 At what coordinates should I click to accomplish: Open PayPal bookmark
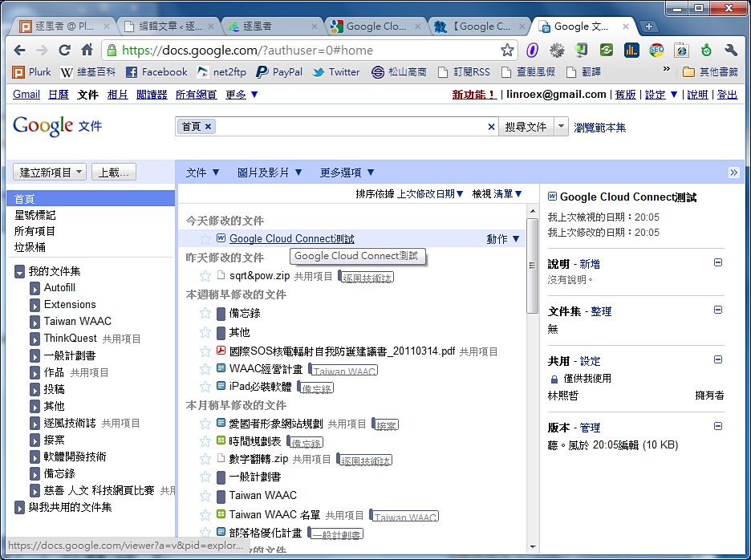[x=279, y=72]
